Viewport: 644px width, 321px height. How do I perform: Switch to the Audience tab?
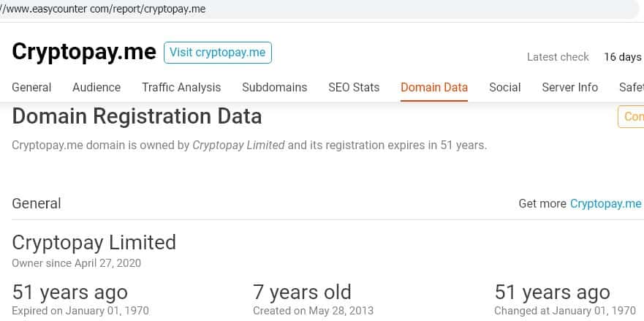[96, 87]
